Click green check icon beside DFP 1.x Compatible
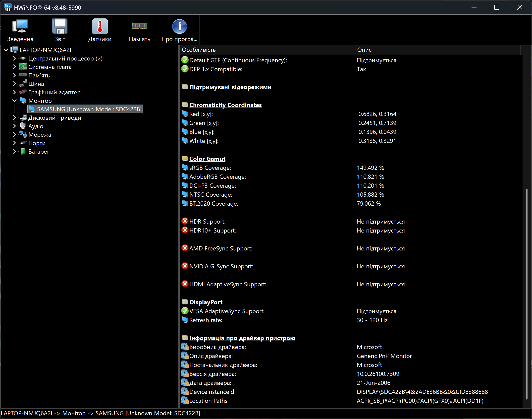The width and height of the screenshot is (532, 419). [x=185, y=69]
